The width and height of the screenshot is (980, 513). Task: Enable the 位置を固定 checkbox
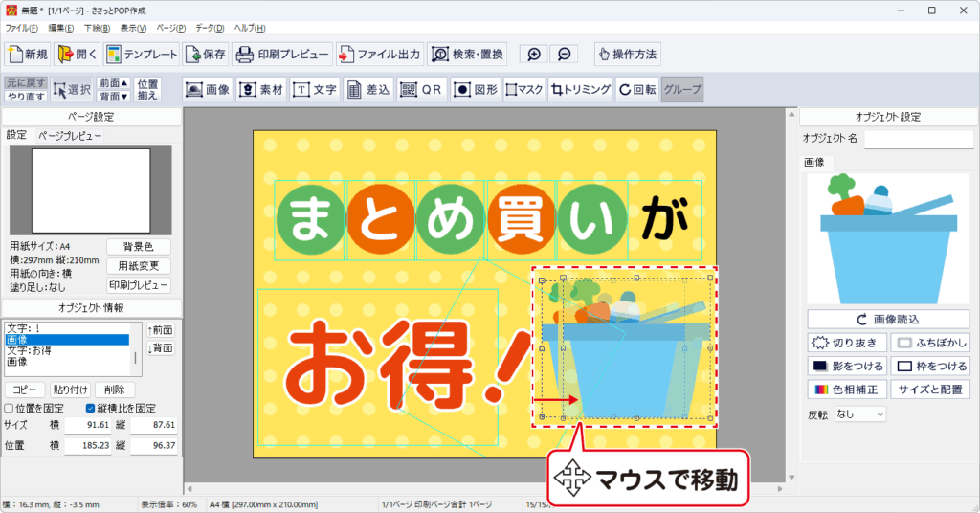click(x=10, y=409)
